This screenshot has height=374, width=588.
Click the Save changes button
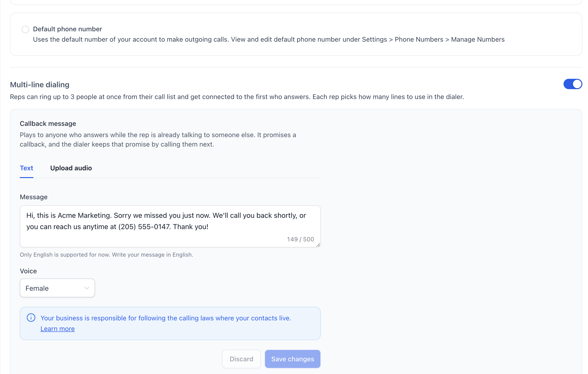click(293, 359)
